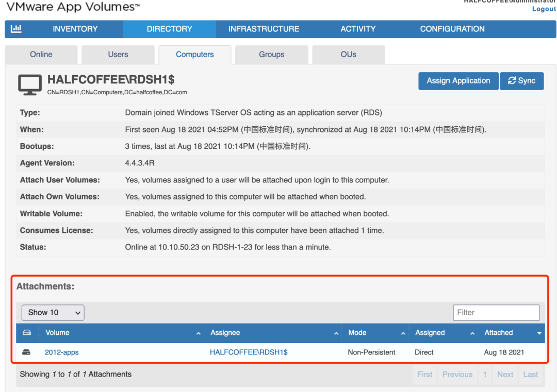Screen dimensions: 557x392
Task: Click the Aug 18 2021 attached cell
Action: tap(504, 352)
